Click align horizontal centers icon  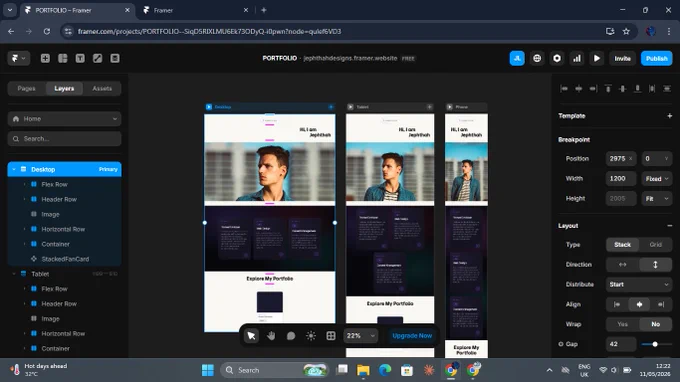point(579,88)
